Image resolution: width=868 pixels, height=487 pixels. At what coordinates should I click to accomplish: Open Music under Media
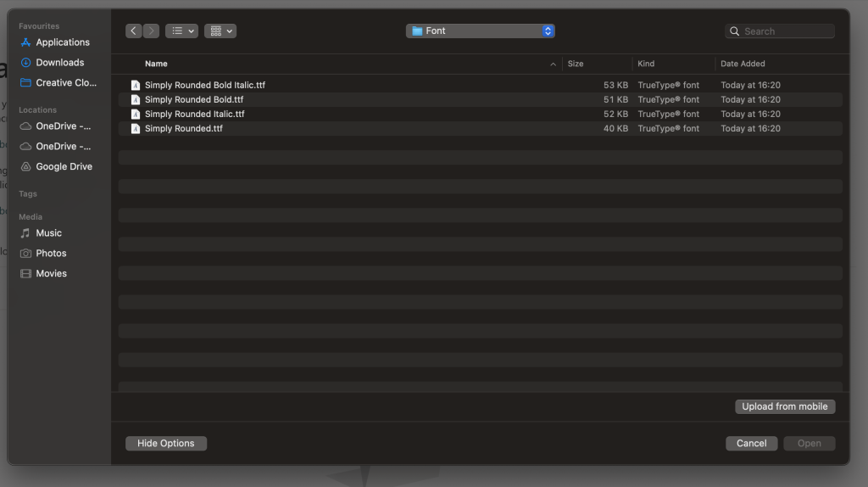(48, 233)
